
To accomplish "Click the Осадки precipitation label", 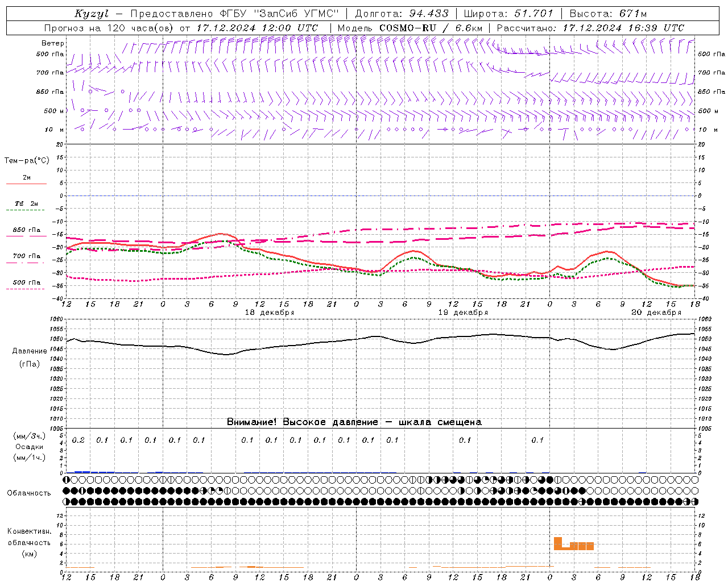I will (30, 447).
